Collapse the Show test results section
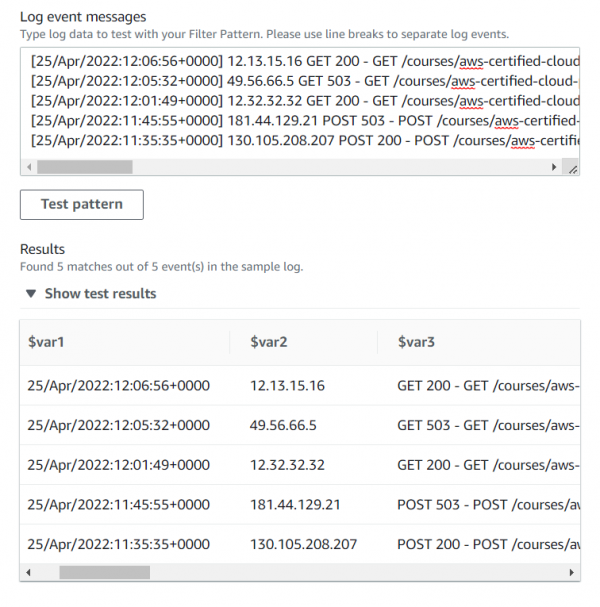 pos(92,294)
